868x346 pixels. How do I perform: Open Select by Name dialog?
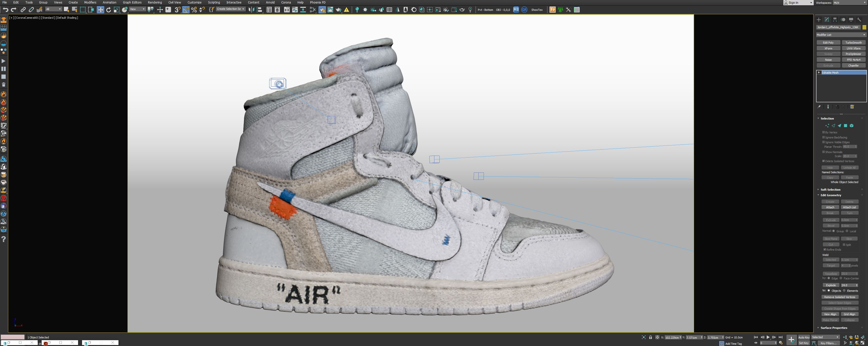(75, 10)
